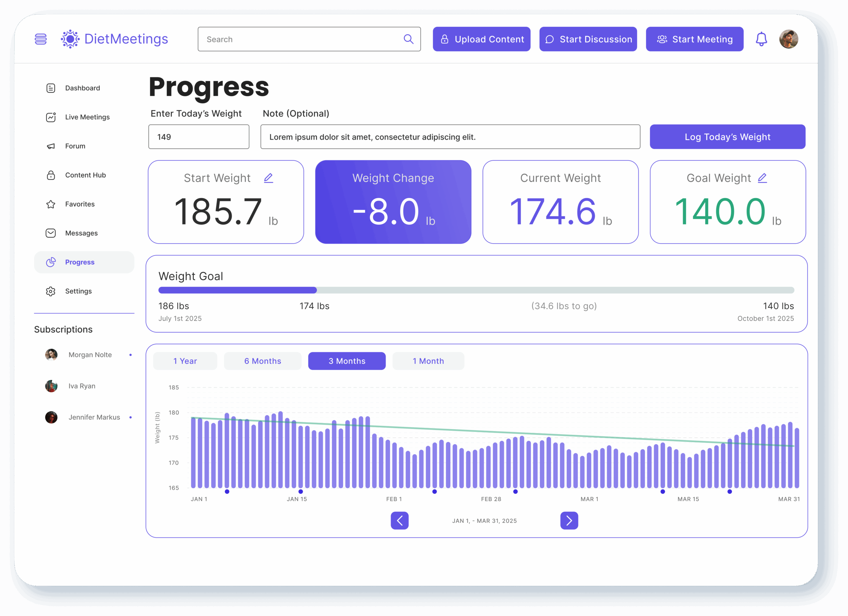Edit Start Weight with pencil icon
Viewport: 848px width, 616px height.
tap(268, 178)
